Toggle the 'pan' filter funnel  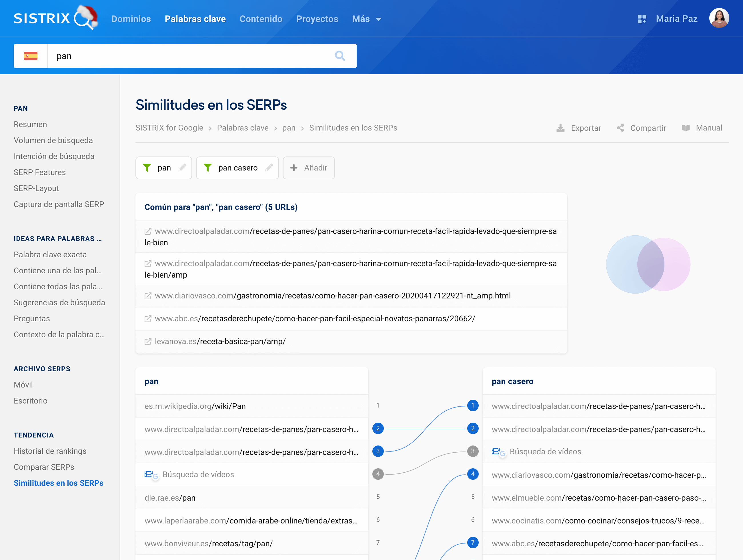click(x=147, y=168)
